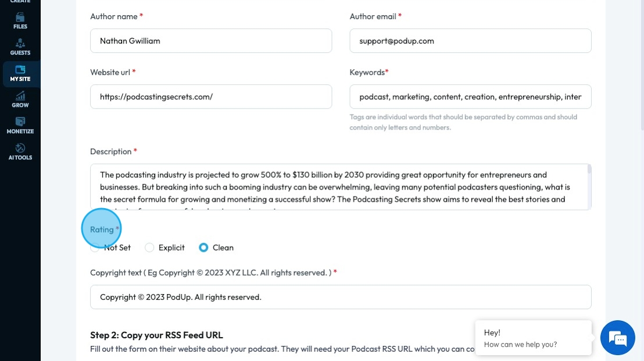Edit the Website url field
The image size is (644, 361).
coord(211,96)
